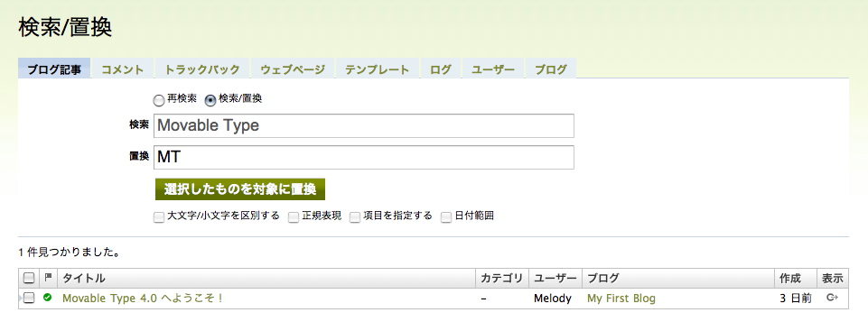
Task: Open the ユーザー tab
Action: coord(493,69)
